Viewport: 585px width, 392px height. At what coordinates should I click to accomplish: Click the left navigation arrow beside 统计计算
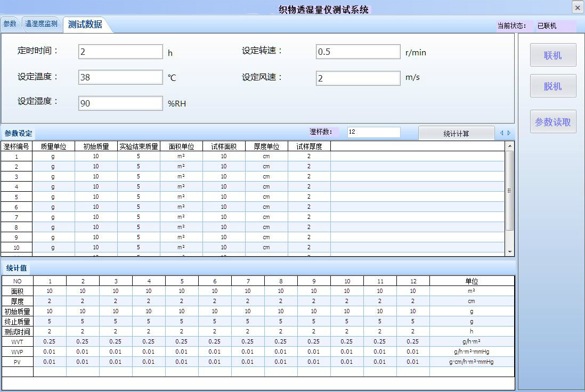[x=502, y=133]
